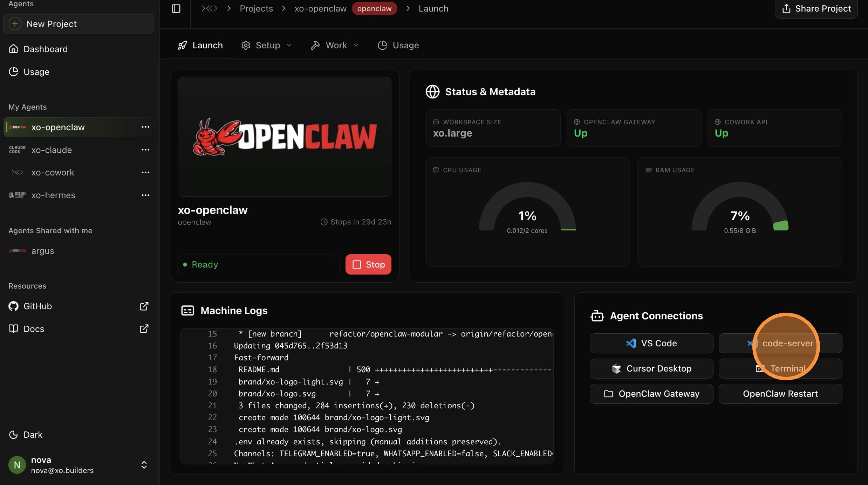Click external link icon next to Docs
The image size is (868, 485).
pos(144,329)
